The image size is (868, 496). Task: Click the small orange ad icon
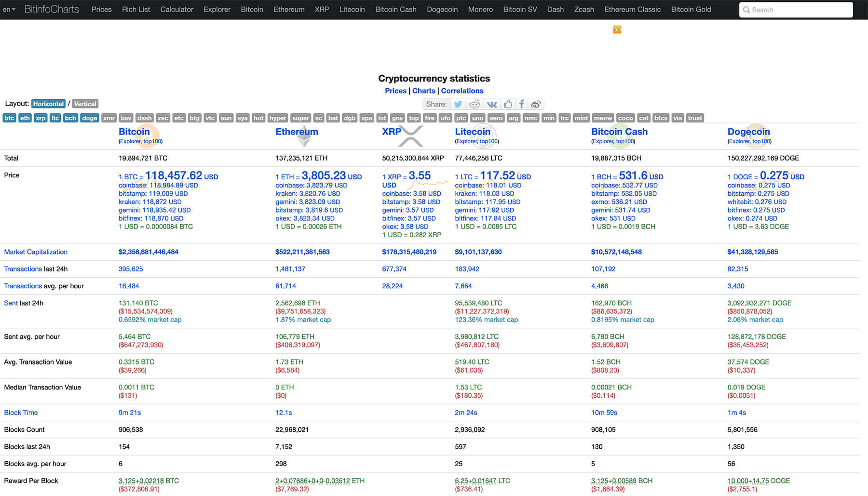[617, 30]
